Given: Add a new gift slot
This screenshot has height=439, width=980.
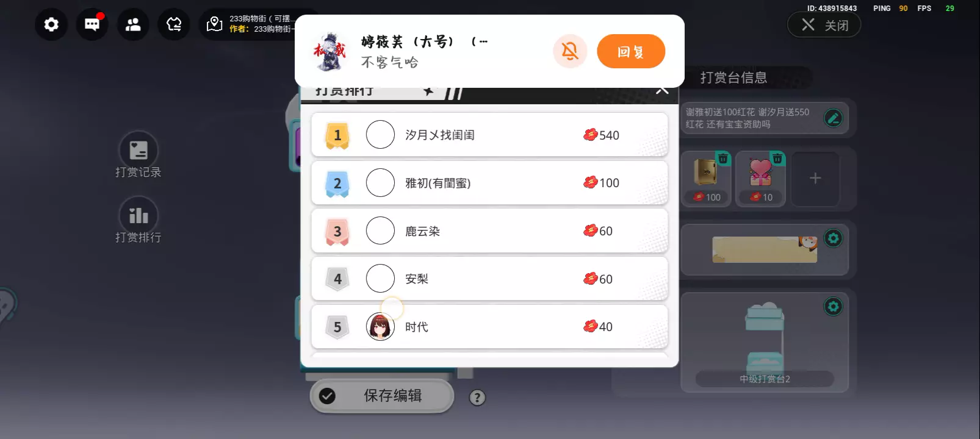Looking at the screenshot, I should (x=815, y=179).
